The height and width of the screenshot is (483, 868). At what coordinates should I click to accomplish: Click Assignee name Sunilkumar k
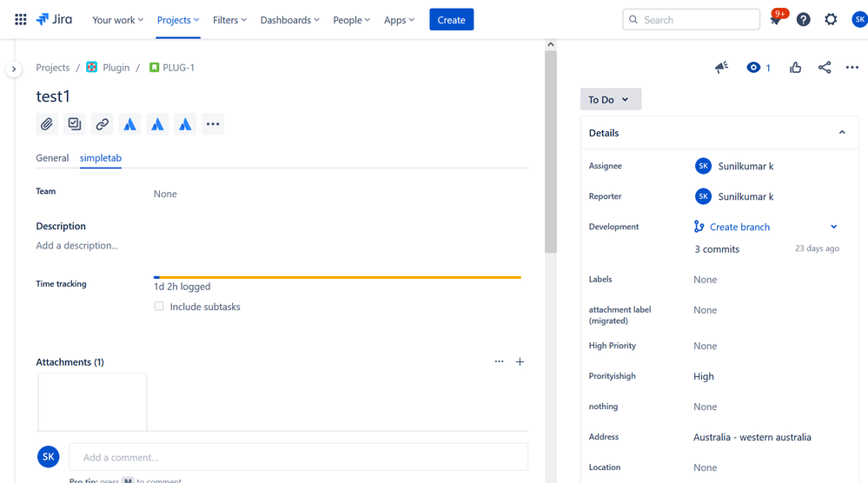click(x=745, y=166)
